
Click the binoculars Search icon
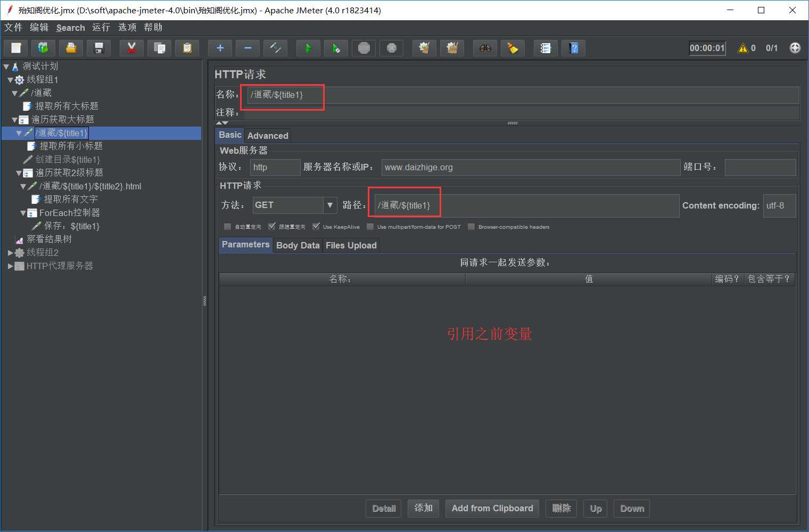click(485, 48)
